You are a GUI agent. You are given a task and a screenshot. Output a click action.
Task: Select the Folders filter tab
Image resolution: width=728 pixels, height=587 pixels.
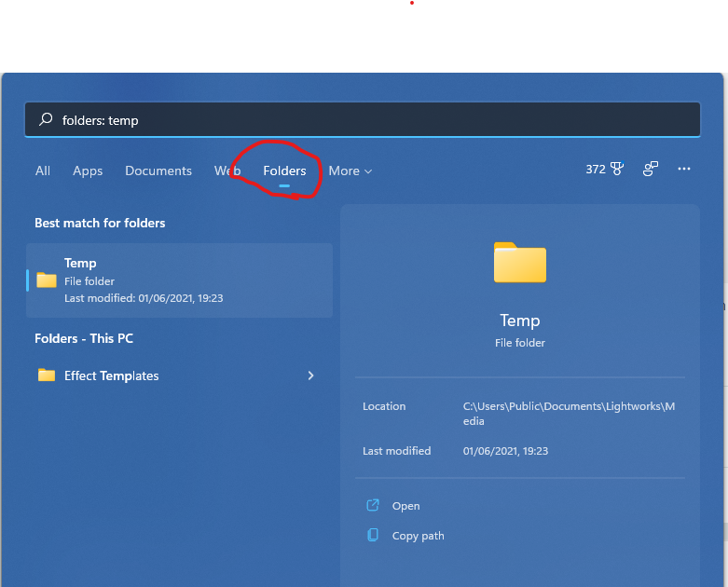pos(284,171)
